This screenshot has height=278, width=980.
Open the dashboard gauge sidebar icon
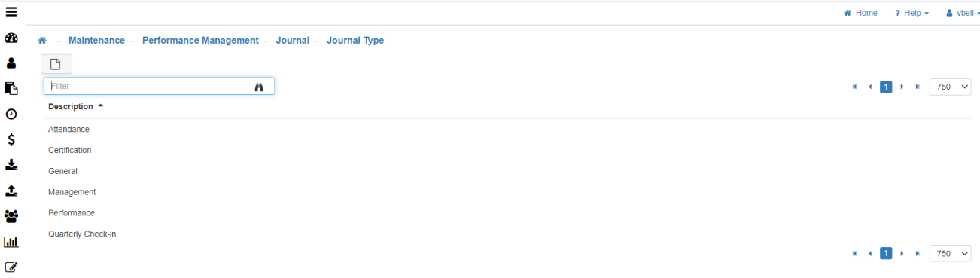click(x=11, y=38)
